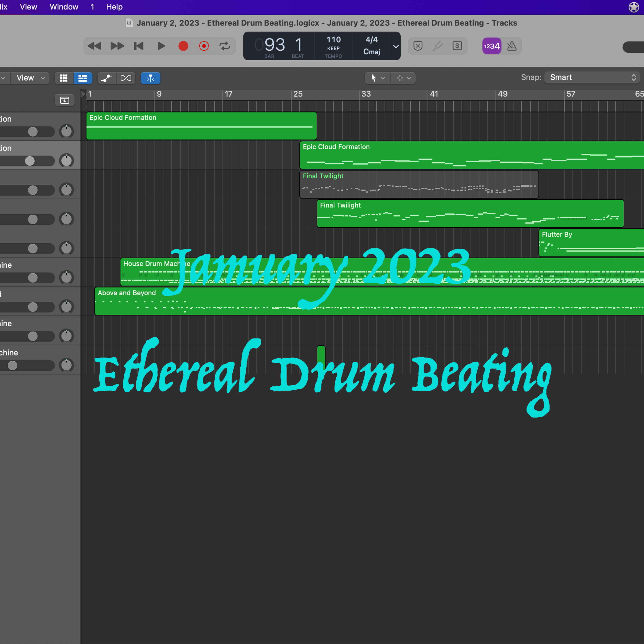The width and height of the screenshot is (644, 644).
Task: Switch to grid view icon
Action: coord(64,78)
